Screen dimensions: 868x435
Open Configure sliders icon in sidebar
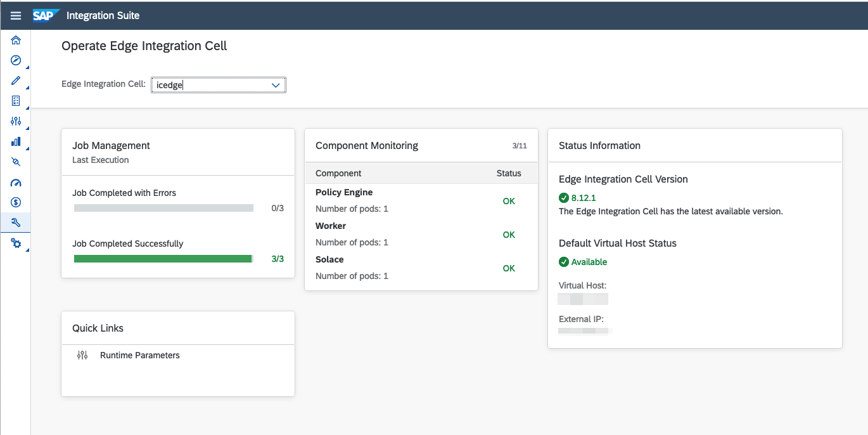pyautogui.click(x=16, y=121)
